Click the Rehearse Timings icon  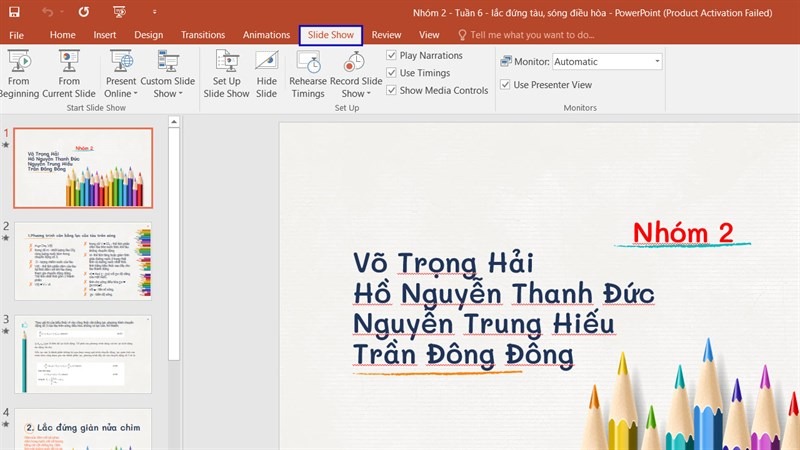309,61
